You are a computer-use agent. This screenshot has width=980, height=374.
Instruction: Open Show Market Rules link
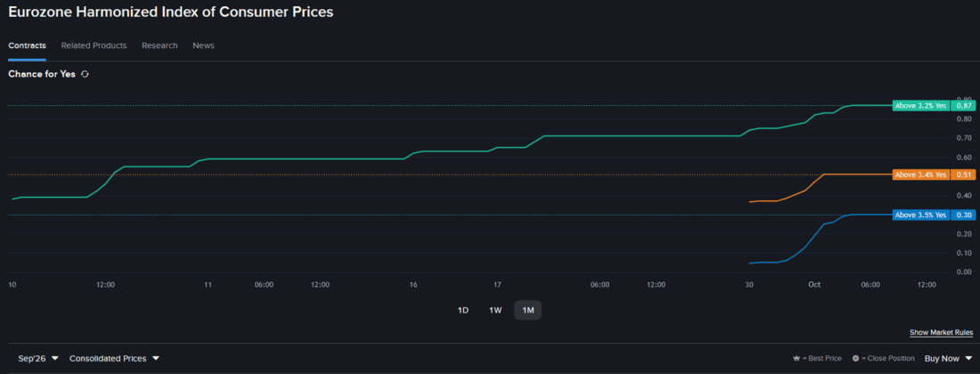(942, 332)
